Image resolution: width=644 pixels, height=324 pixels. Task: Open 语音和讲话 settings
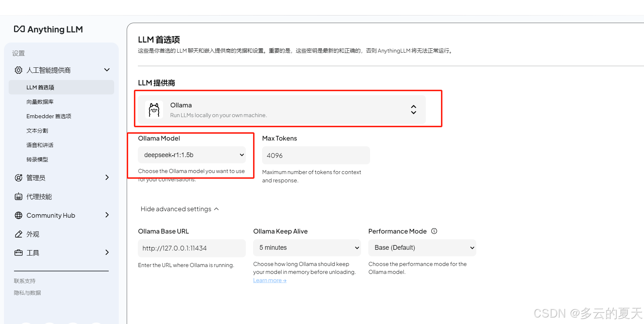pyautogui.click(x=40, y=145)
